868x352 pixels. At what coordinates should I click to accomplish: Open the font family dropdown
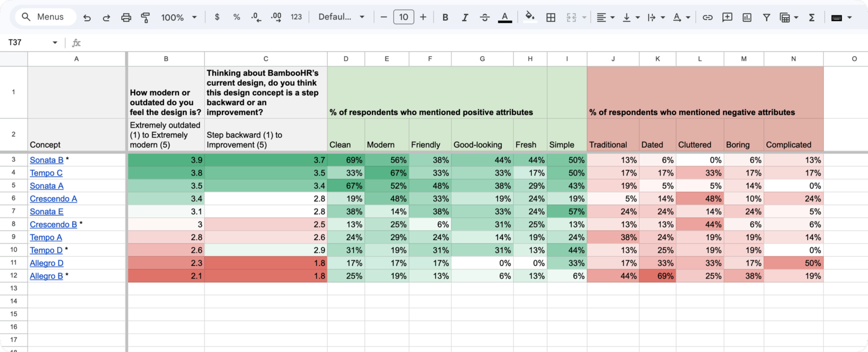click(x=341, y=17)
